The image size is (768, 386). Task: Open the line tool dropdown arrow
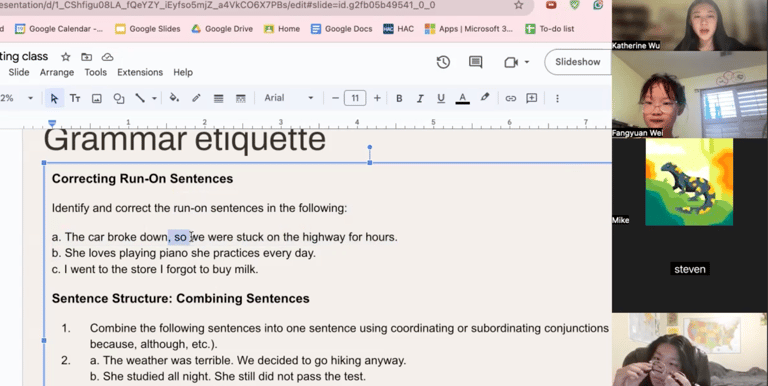(154, 98)
